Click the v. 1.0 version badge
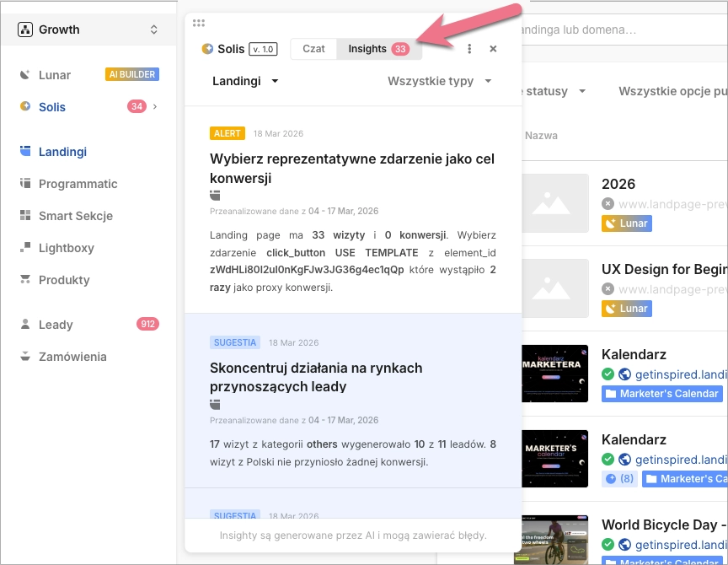This screenshot has width=728, height=565. click(263, 49)
